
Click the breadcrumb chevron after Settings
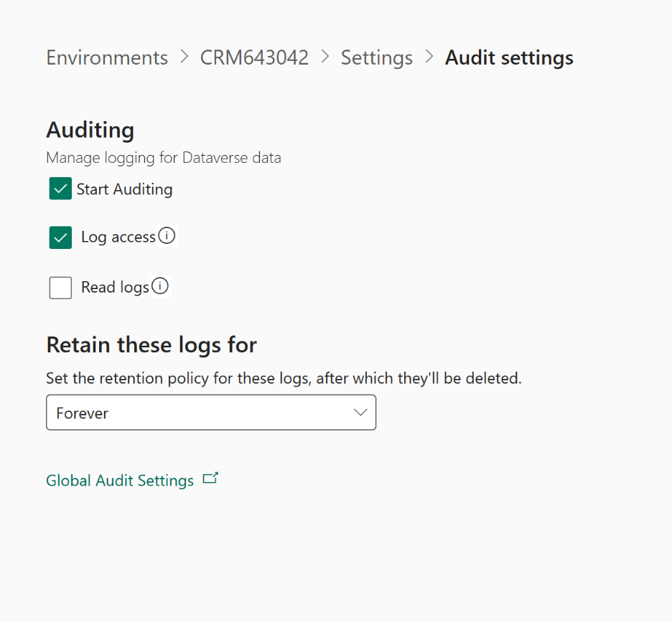pyautogui.click(x=429, y=57)
